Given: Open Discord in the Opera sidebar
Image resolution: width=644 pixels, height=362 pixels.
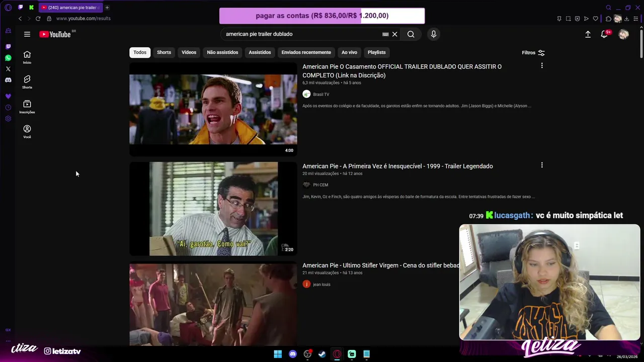Looking at the screenshot, I should pos(8,80).
